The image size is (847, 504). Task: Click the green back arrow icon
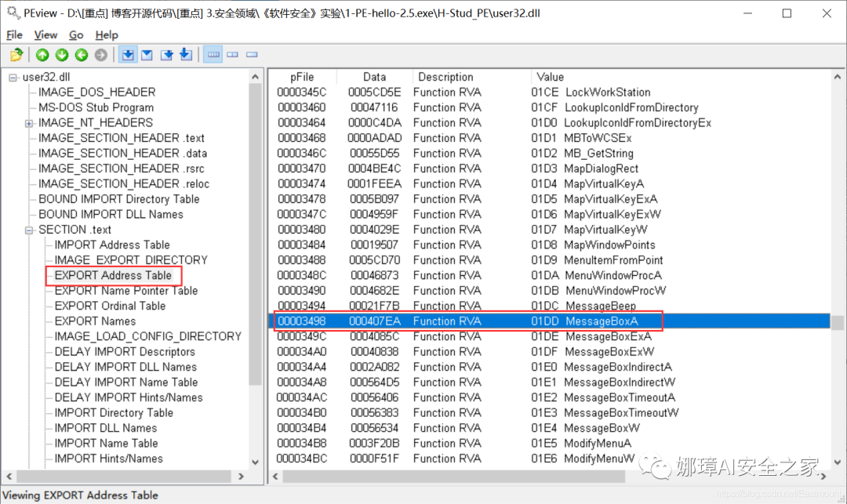coord(82,55)
